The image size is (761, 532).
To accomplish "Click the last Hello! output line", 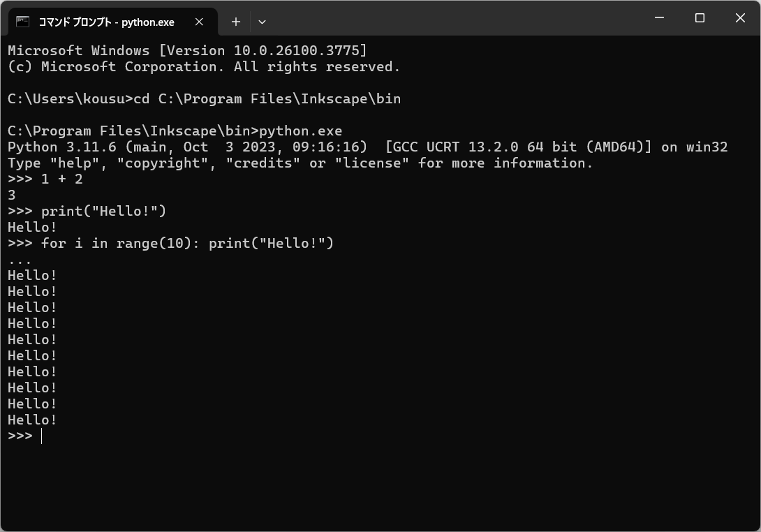I will point(32,420).
